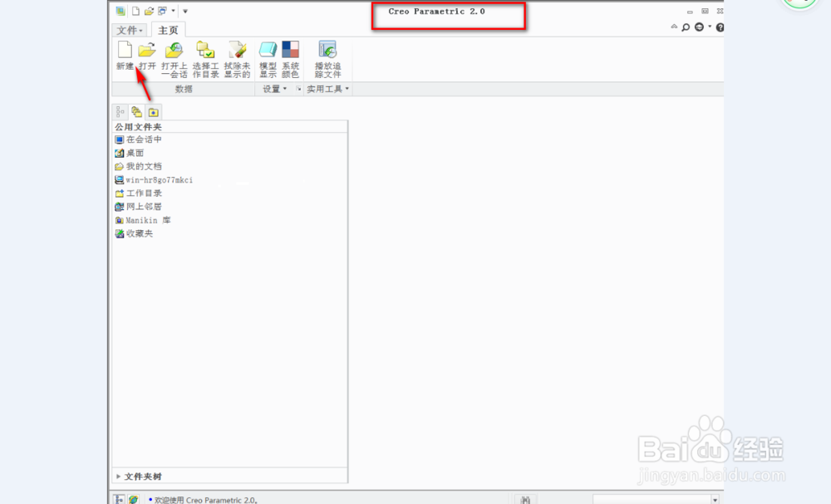Open 模型显示 model display settings
This screenshot has height=504, width=831.
(x=268, y=59)
